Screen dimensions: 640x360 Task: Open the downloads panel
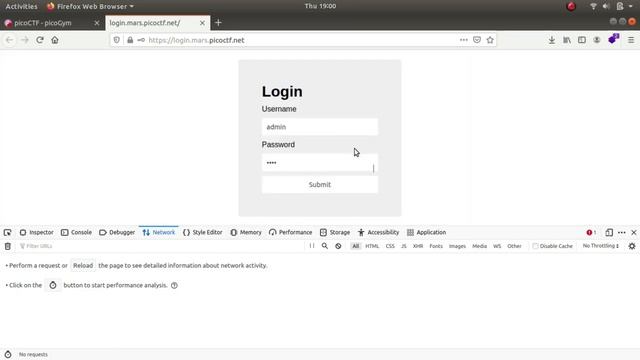tap(552, 40)
